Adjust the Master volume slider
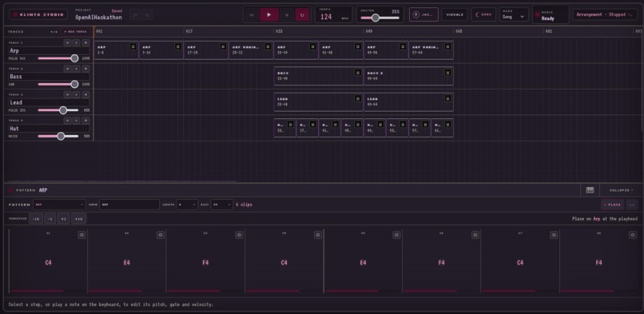Screen dimensions: 644x314 [x=380, y=18]
